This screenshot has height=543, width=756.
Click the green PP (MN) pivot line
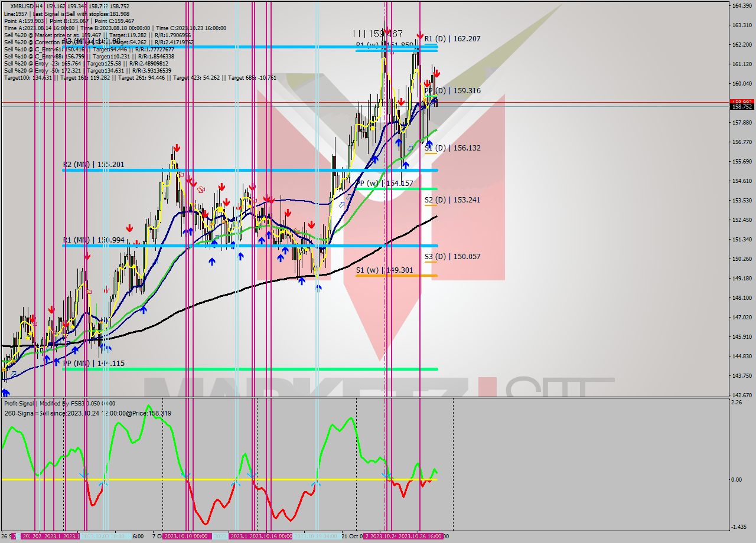tap(250, 369)
